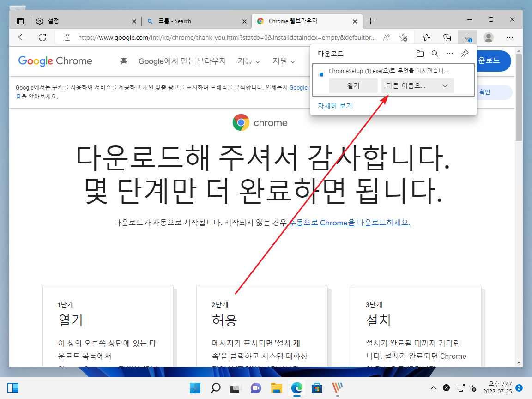Close the 크롬 - Search tab
Image resolution: width=532 pixels, height=399 pixels.
point(244,21)
